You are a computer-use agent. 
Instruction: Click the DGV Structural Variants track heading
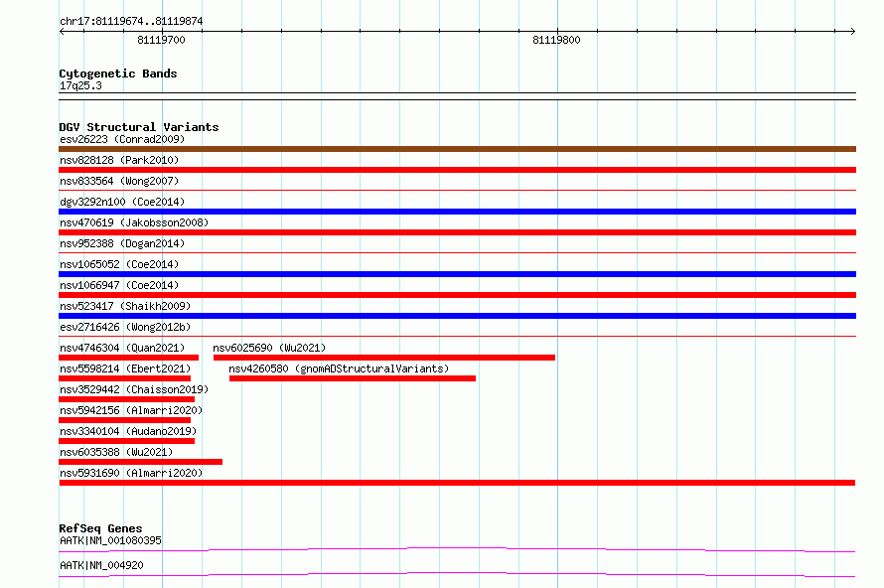(x=139, y=127)
